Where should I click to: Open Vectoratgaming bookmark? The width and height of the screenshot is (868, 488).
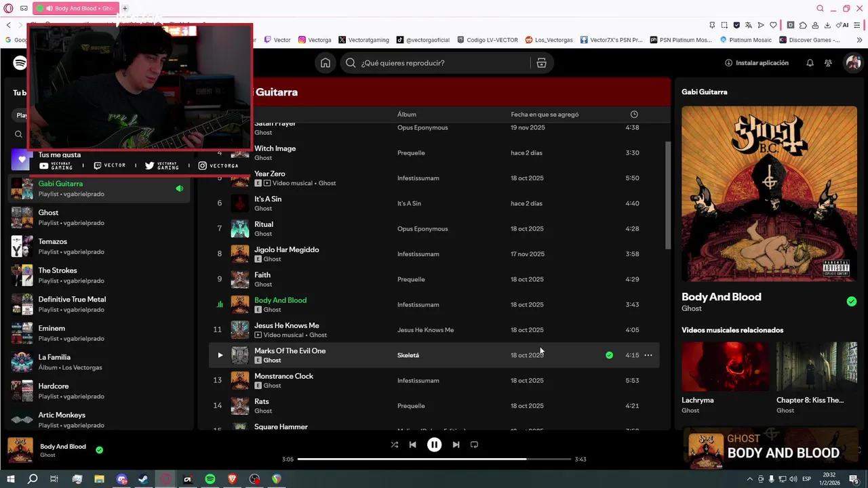[x=364, y=40]
